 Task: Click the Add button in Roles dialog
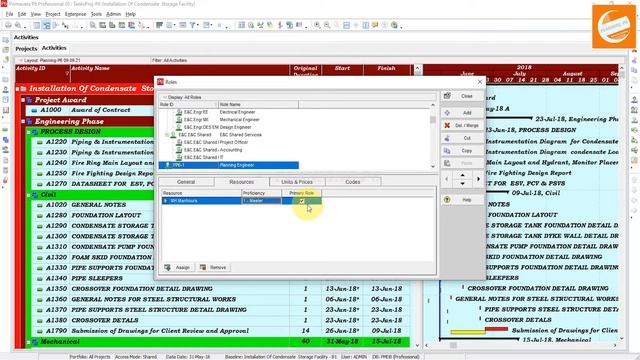[x=462, y=113]
